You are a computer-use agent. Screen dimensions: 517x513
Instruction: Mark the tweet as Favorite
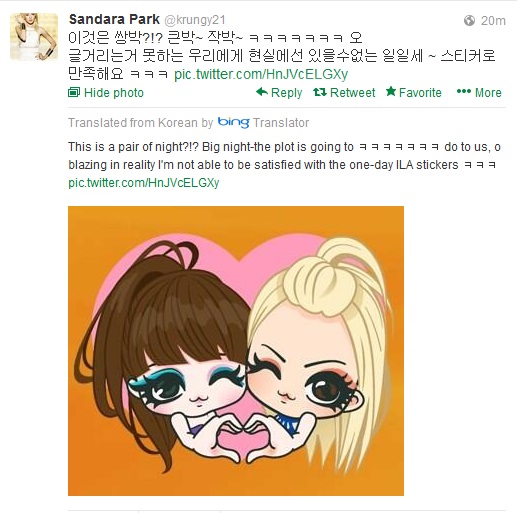point(414,92)
